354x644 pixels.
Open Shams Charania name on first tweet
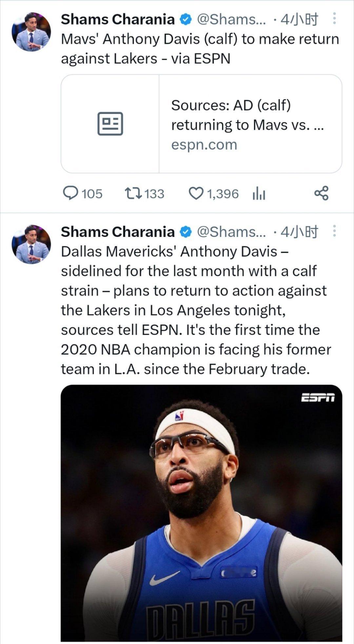pos(118,20)
